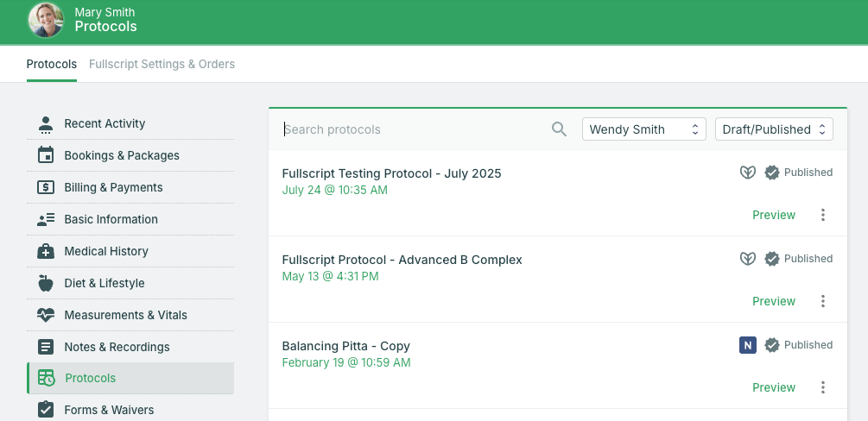Open three-dot menu for Fullscript Testing Protocol
868x421 pixels.
[x=822, y=215]
